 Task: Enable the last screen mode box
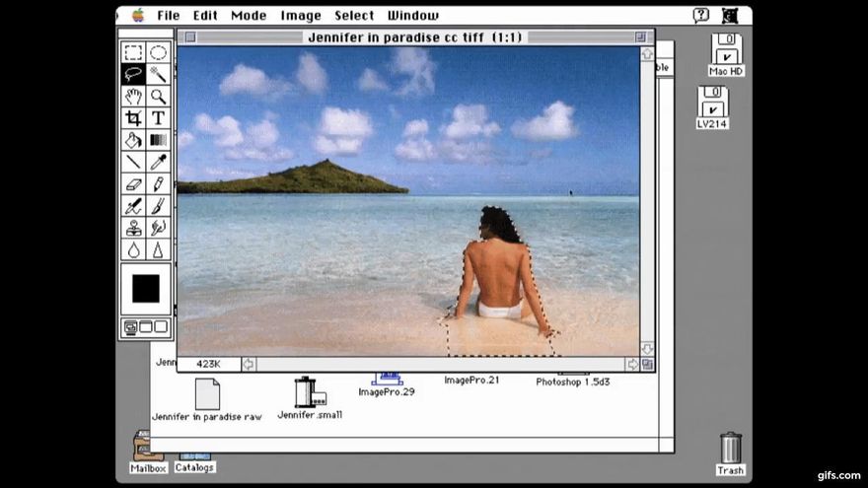(161, 327)
